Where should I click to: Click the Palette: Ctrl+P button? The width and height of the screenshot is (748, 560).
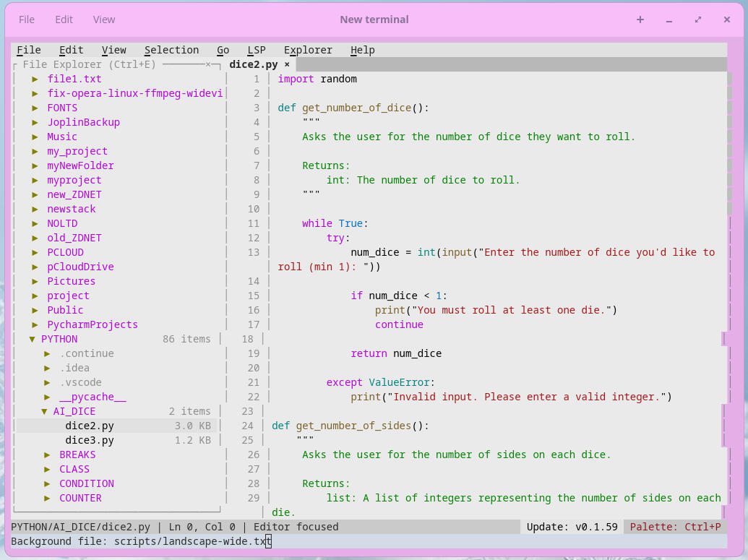pos(675,527)
